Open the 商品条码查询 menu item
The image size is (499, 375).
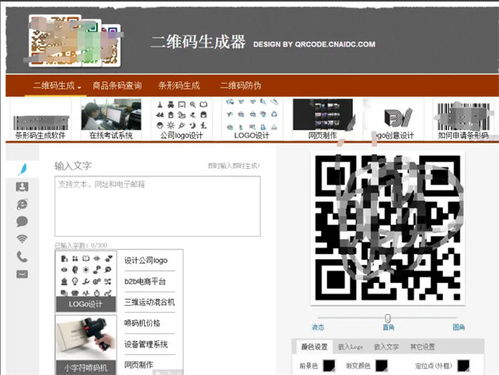pyautogui.click(x=117, y=86)
